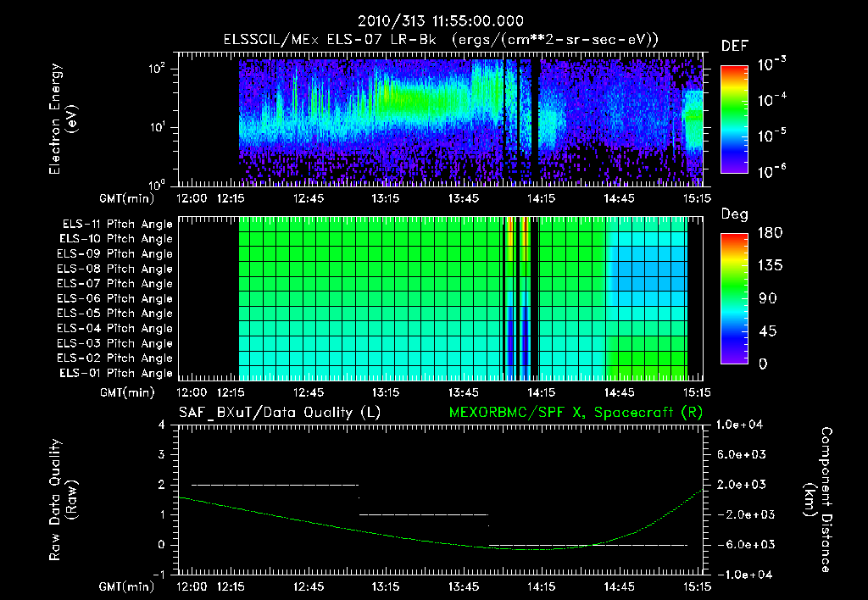
Task: Select the ELS-04 Pitch Angle row label
Action: click(x=114, y=328)
